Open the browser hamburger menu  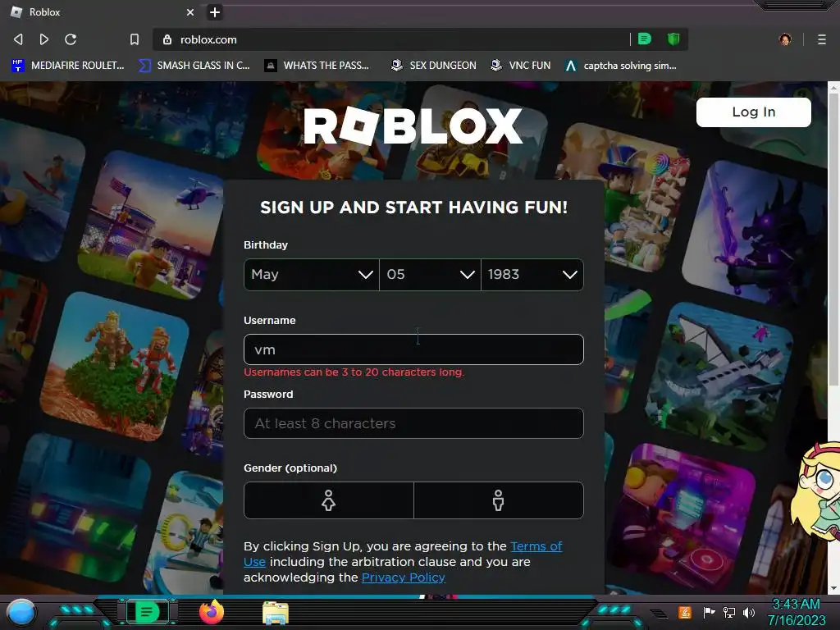pyautogui.click(x=822, y=39)
